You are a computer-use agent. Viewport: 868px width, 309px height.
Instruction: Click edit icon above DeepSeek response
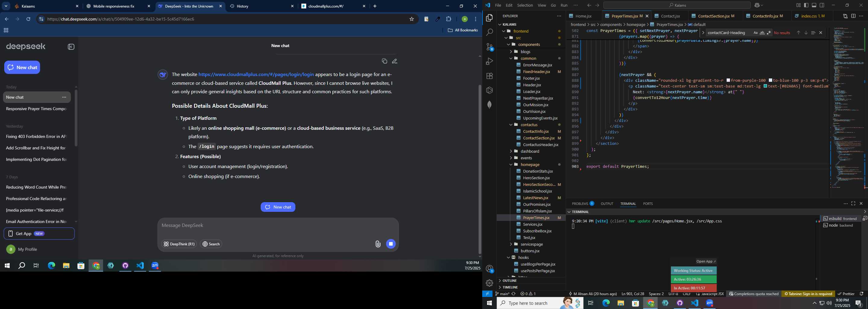coord(395,61)
